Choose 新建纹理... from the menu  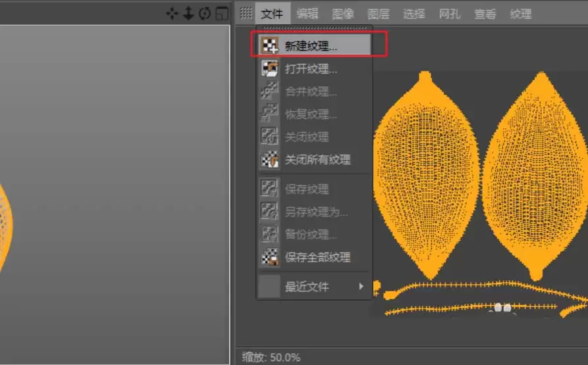click(x=314, y=45)
